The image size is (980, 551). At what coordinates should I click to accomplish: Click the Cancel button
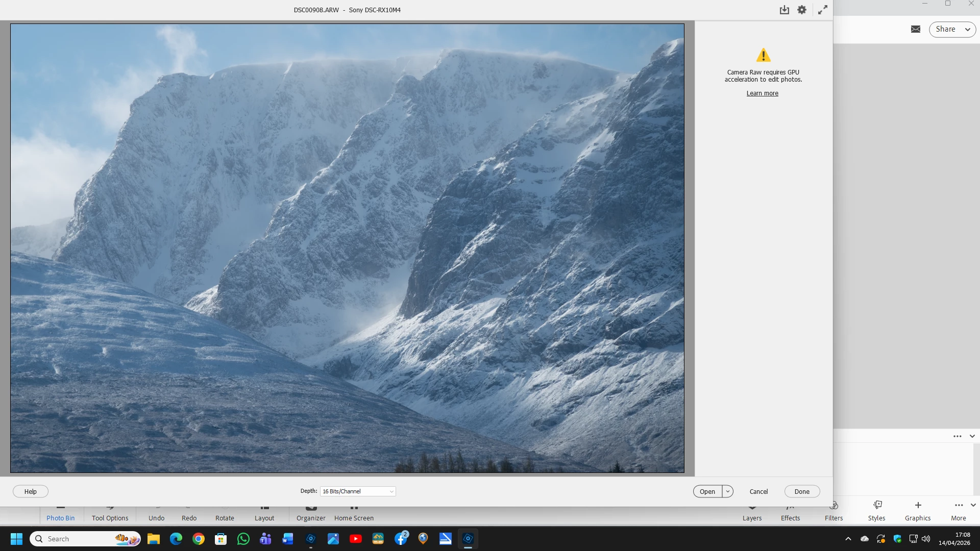(x=758, y=491)
